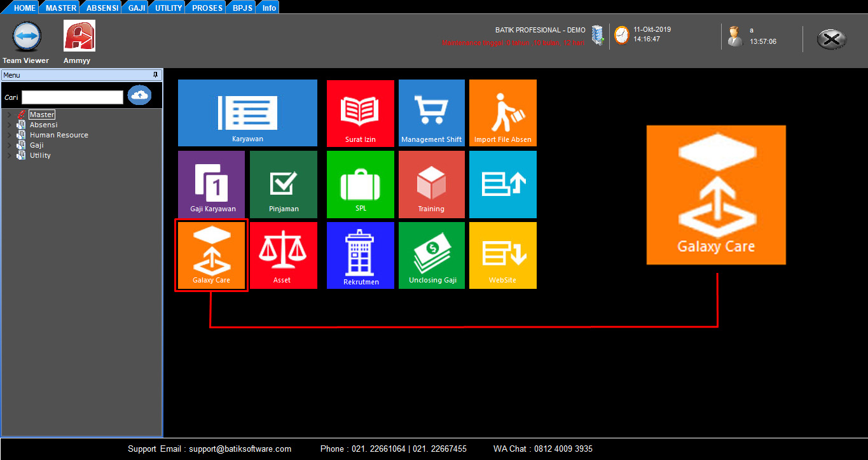Open the Pinjaman checkmark tile
868x460 pixels.
click(x=283, y=184)
